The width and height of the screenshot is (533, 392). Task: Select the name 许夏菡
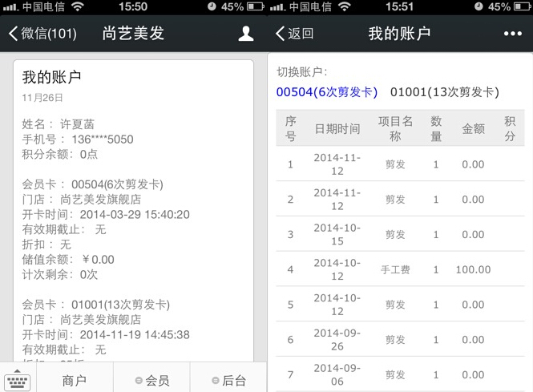point(77,124)
